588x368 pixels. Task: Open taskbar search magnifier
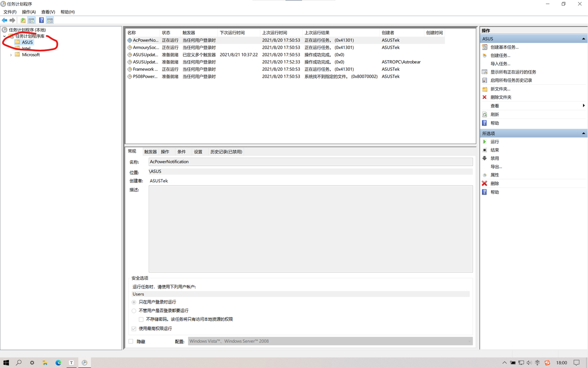click(x=19, y=362)
